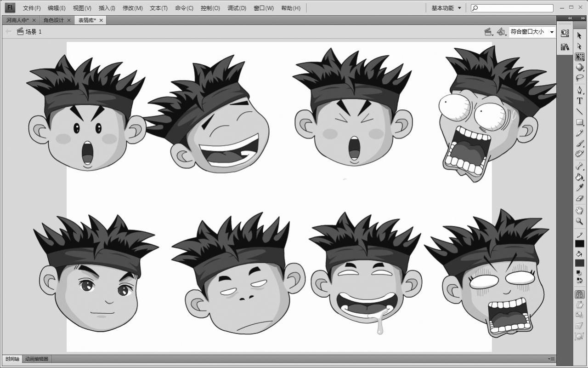Select the Pen tool
588x368 pixels.
(x=579, y=90)
